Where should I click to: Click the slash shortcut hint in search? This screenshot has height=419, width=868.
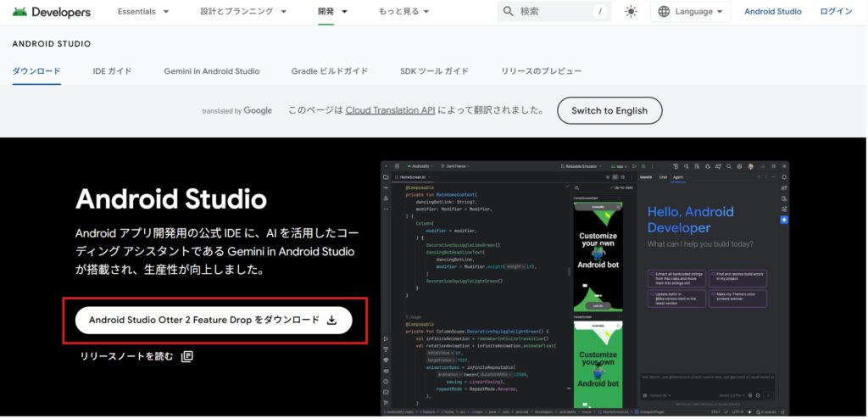600,12
